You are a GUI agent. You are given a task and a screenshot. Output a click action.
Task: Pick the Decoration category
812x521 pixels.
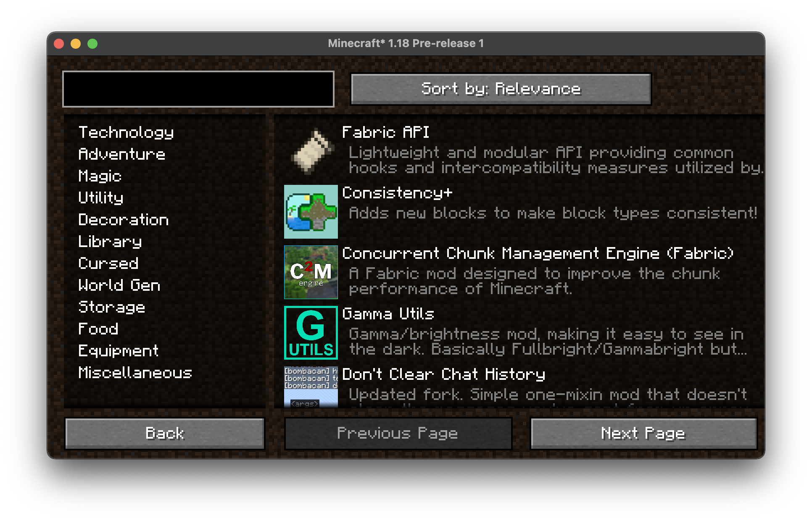(x=124, y=220)
